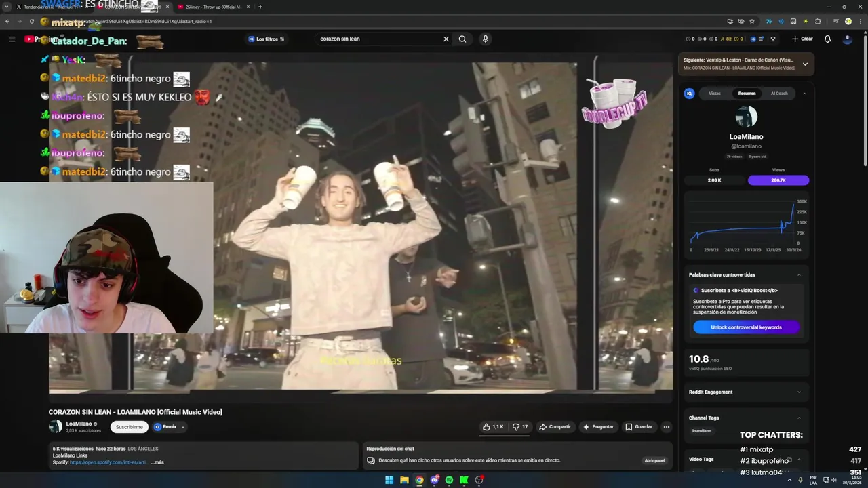
Task: Switch to the 2Slimey - Throw up tab
Action: click(212, 7)
